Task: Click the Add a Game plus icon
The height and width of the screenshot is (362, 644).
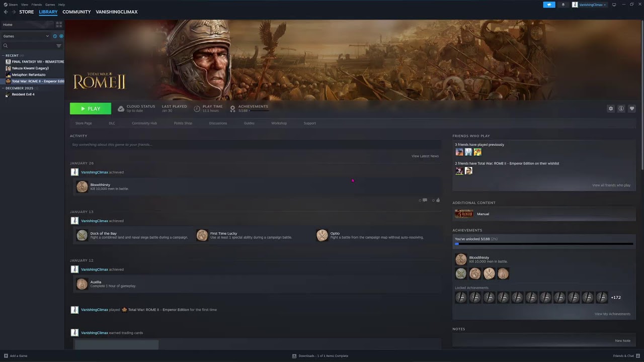Action: [x=6, y=356]
